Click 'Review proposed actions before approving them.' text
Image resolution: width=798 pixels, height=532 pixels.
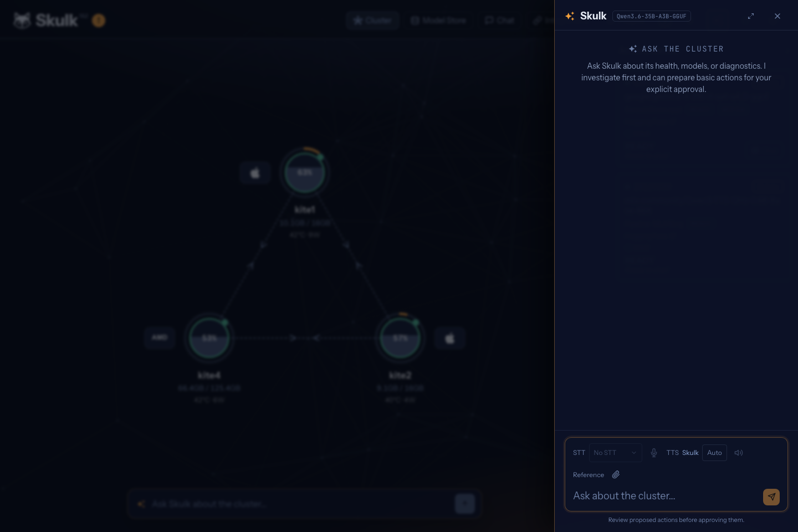(676, 520)
